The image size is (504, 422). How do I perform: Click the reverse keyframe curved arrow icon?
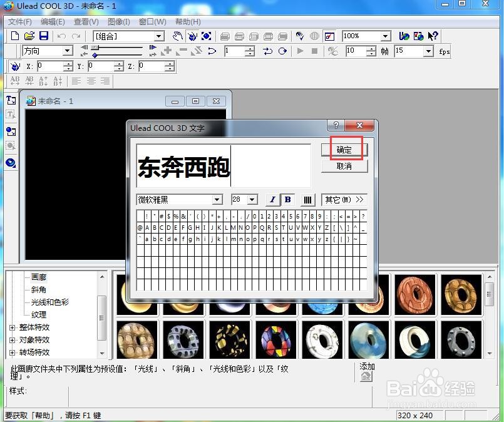point(212,51)
